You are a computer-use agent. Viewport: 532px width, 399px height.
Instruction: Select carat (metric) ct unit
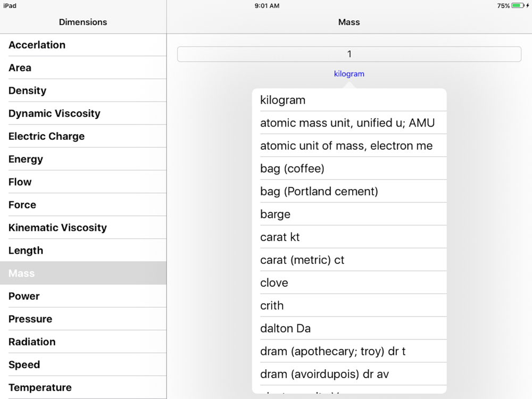click(349, 260)
